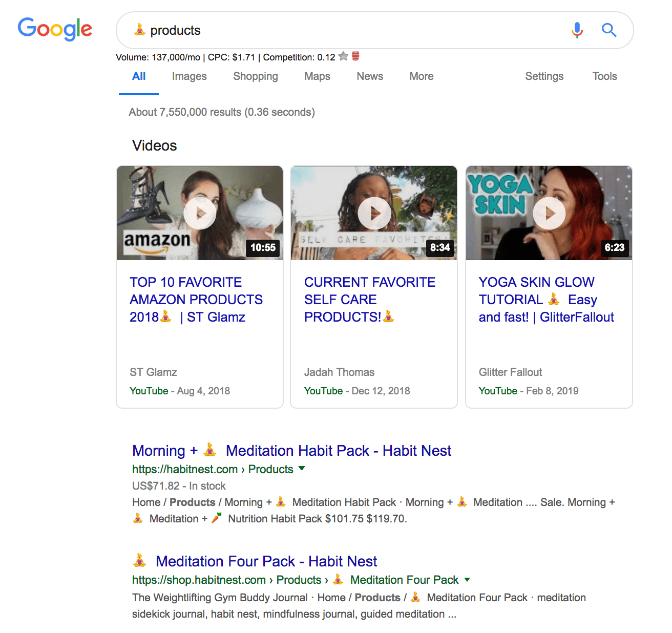
Task: Click the red database icon after Competition
Action: tap(355, 56)
